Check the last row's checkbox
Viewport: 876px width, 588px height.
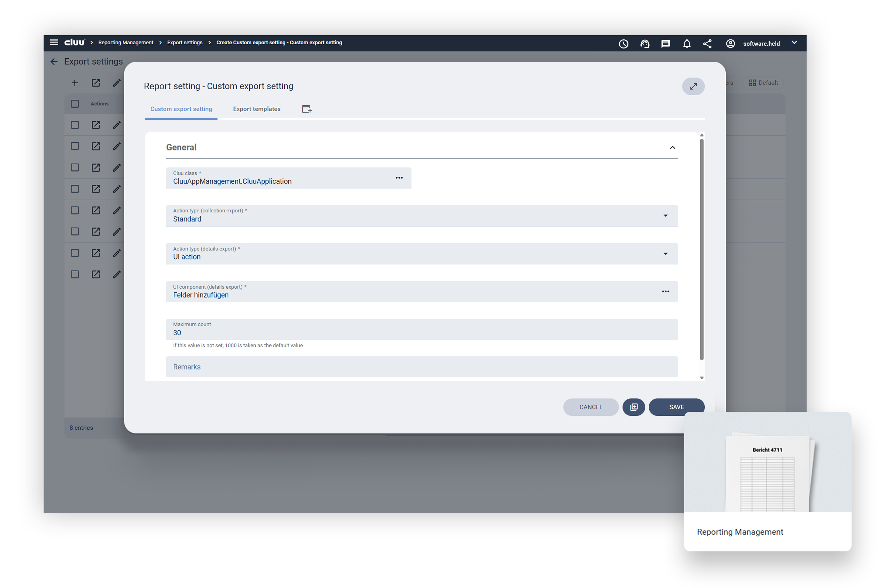click(75, 274)
